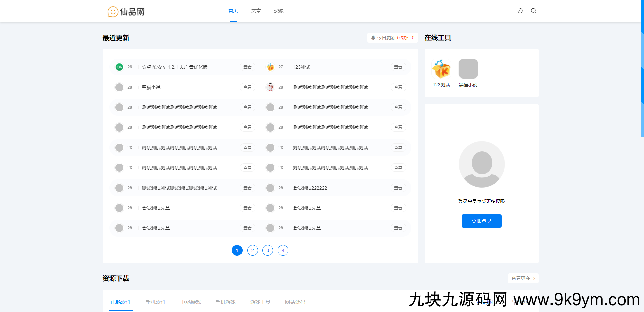Open the 黑猫小说 tool icon in 在线工具
The image size is (644, 312).
pos(468,68)
